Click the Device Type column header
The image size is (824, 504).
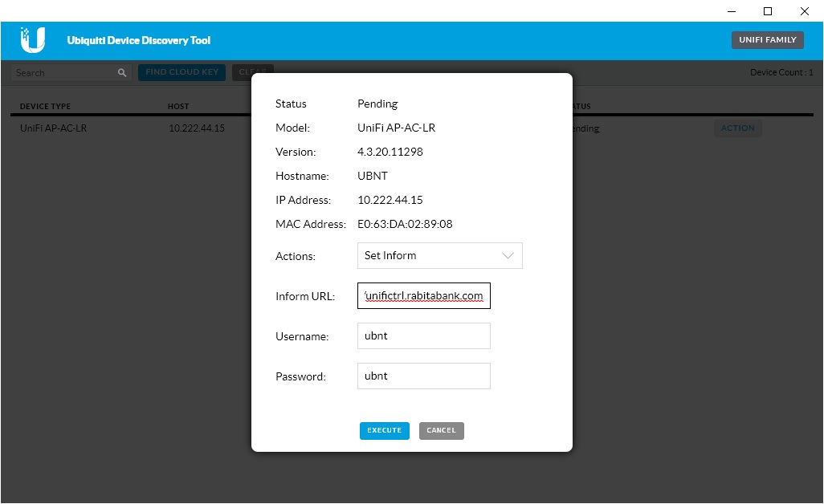coord(45,106)
